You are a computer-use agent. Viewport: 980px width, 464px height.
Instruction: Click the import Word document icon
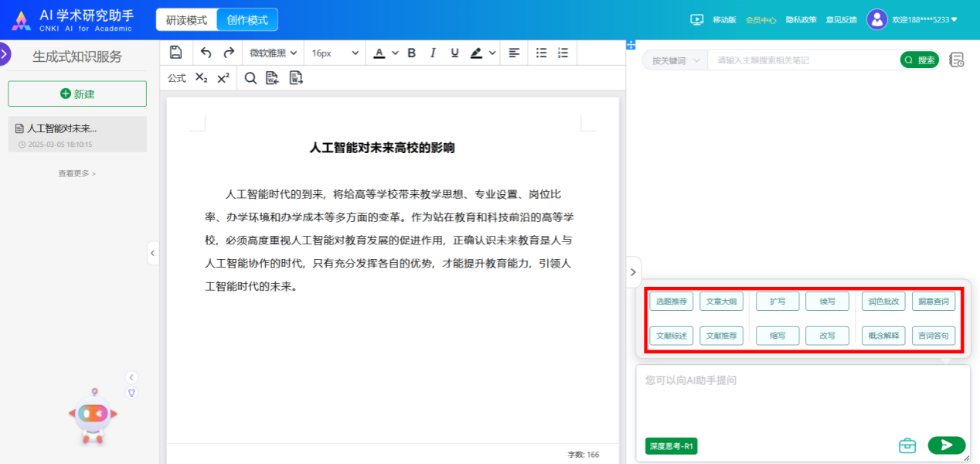coord(272,77)
